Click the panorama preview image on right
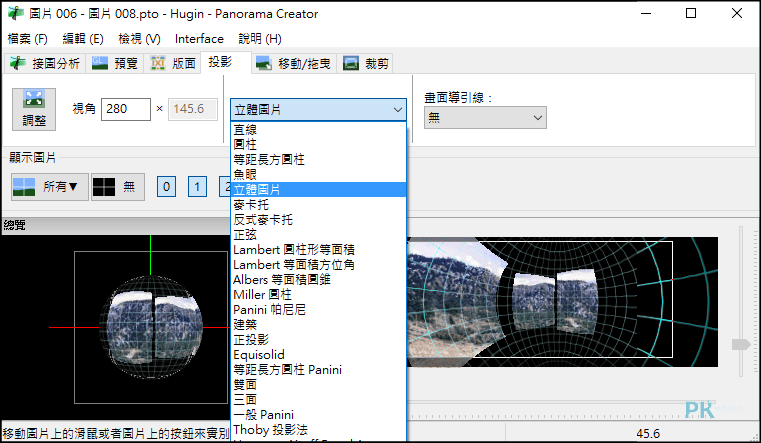 coord(562,302)
